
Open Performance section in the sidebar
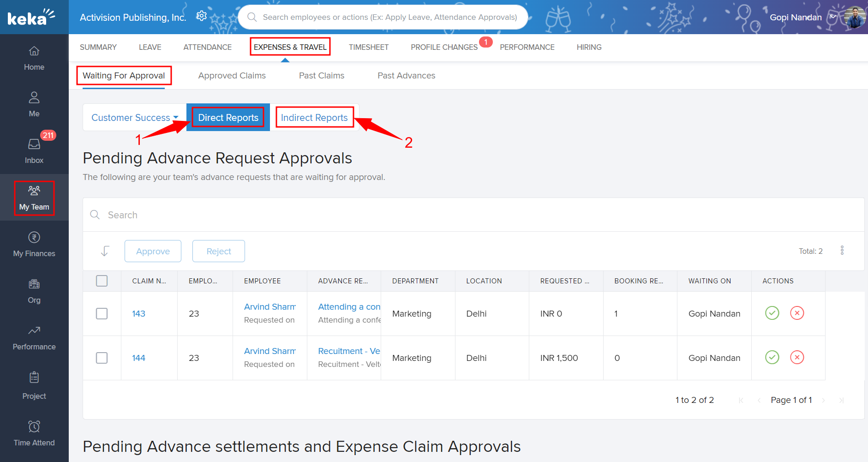click(34, 337)
